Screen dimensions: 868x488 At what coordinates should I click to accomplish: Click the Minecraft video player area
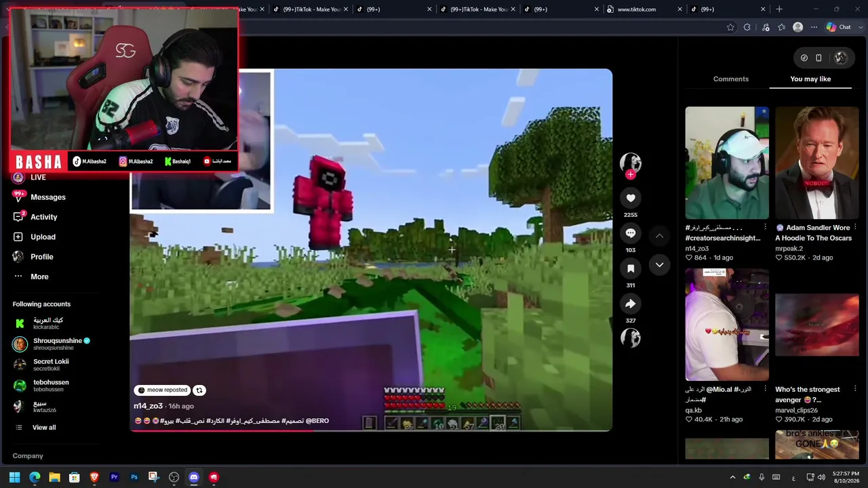pyautogui.click(x=371, y=249)
